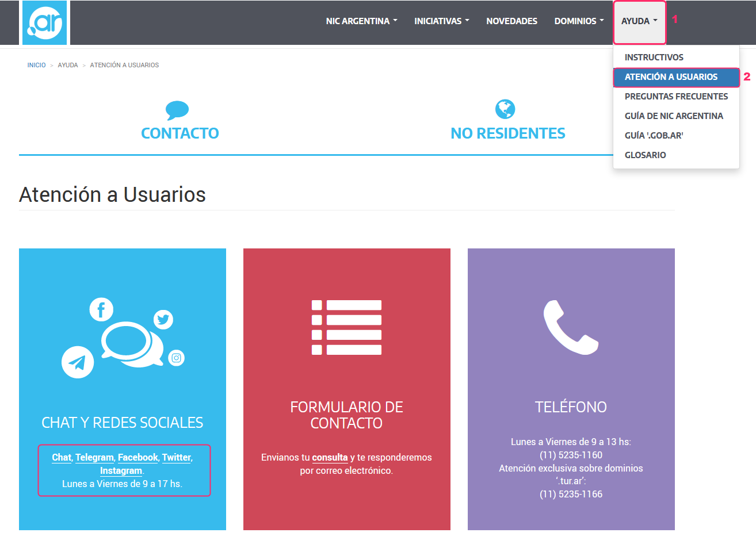This screenshot has width=756, height=544.
Task: Click the Facebook icon in blue card
Action: pyautogui.click(x=101, y=310)
